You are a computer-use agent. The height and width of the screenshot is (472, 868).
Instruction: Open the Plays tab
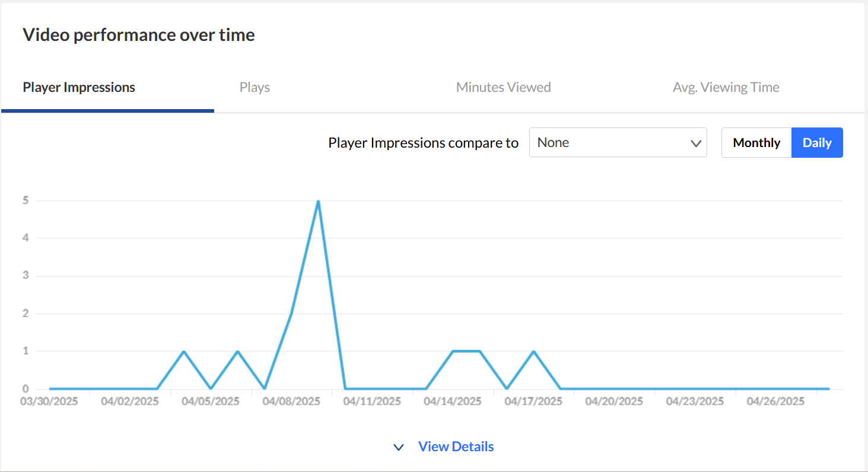coord(255,88)
